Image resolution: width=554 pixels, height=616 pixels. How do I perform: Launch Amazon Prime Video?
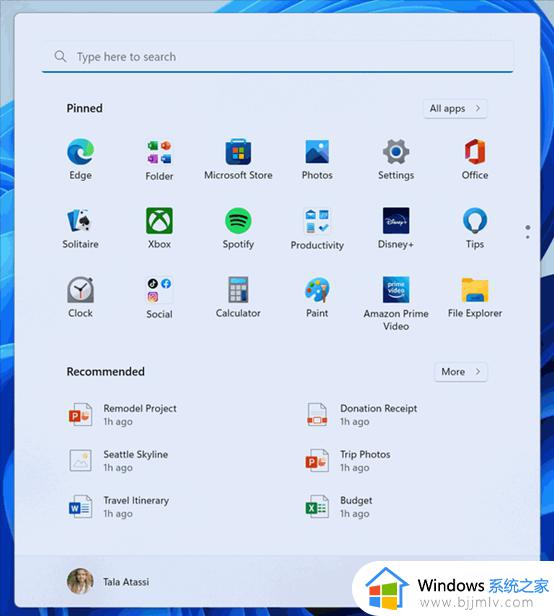click(396, 303)
